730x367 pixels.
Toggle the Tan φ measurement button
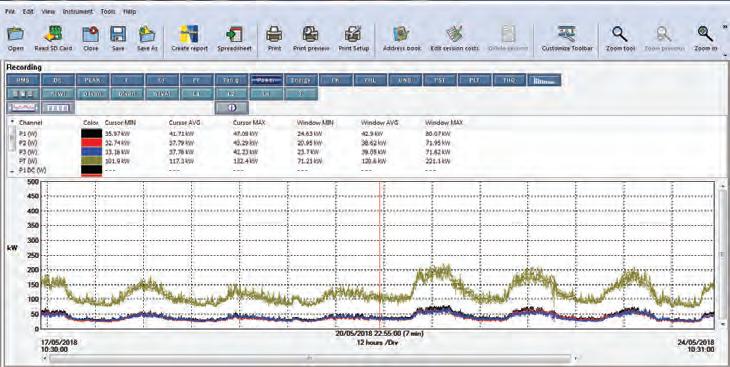[231, 80]
